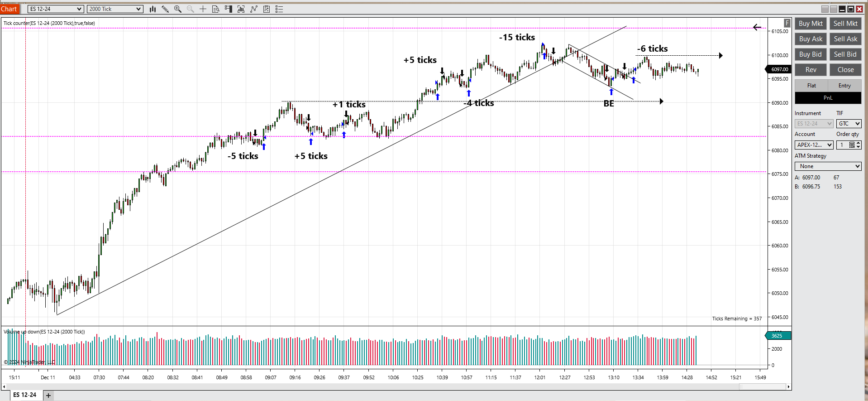The width and height of the screenshot is (868, 401).
Task: Open the Indicators icon in toolbar
Action: coord(254,9)
